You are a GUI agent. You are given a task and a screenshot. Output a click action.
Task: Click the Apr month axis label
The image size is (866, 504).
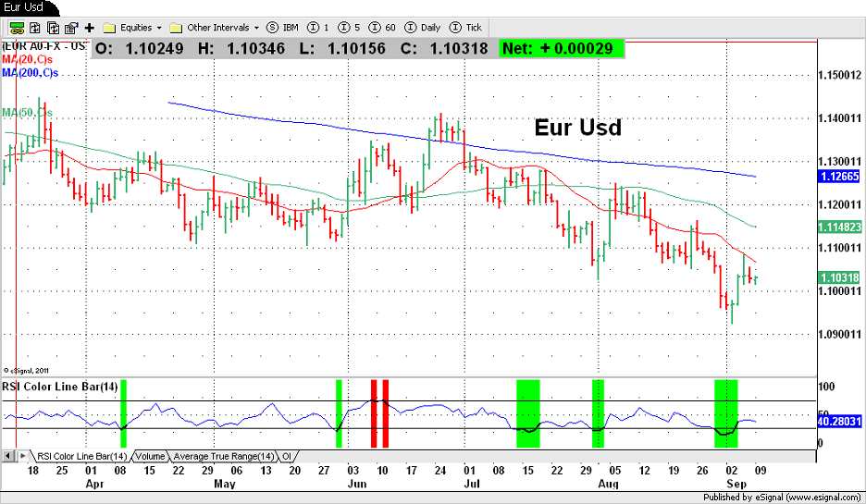95,484
